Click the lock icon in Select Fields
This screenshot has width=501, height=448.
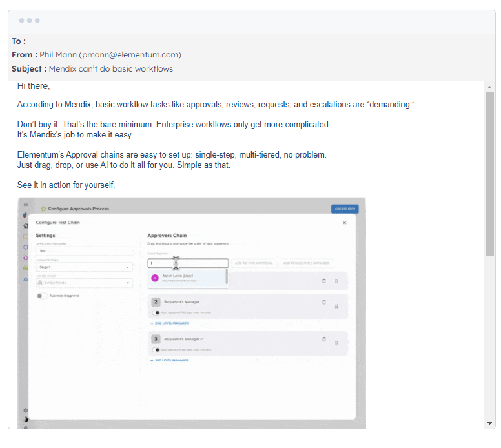40,283
